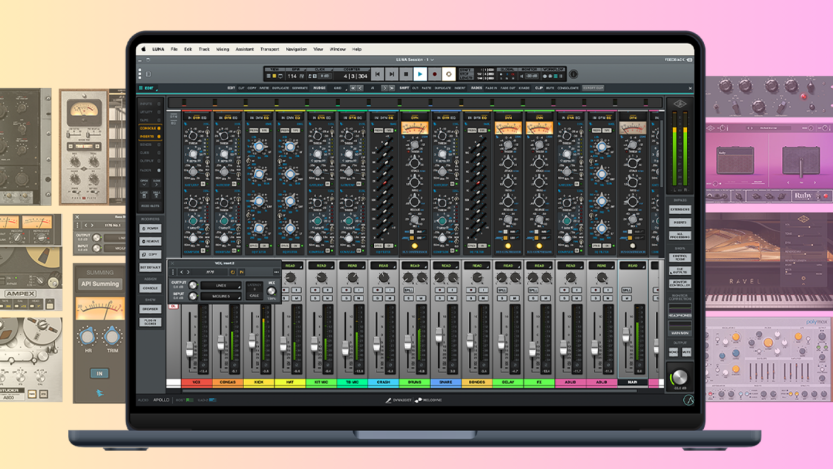Open the Edit menu

tap(188, 49)
